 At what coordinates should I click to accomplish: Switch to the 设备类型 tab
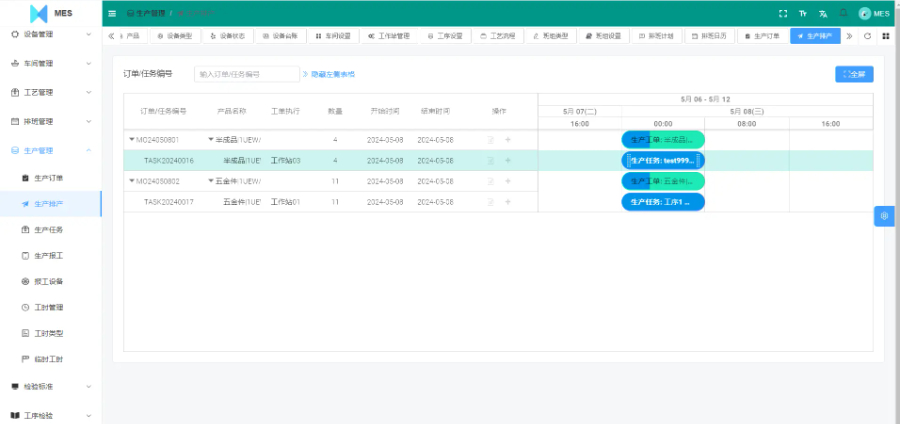coord(176,36)
